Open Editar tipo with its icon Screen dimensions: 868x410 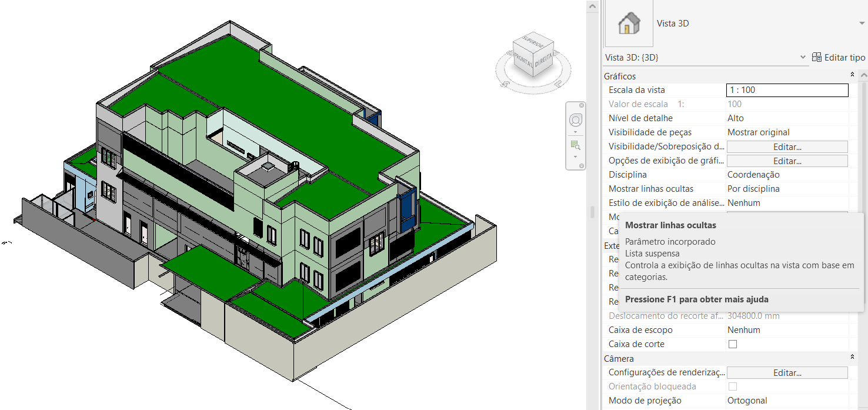click(x=816, y=57)
